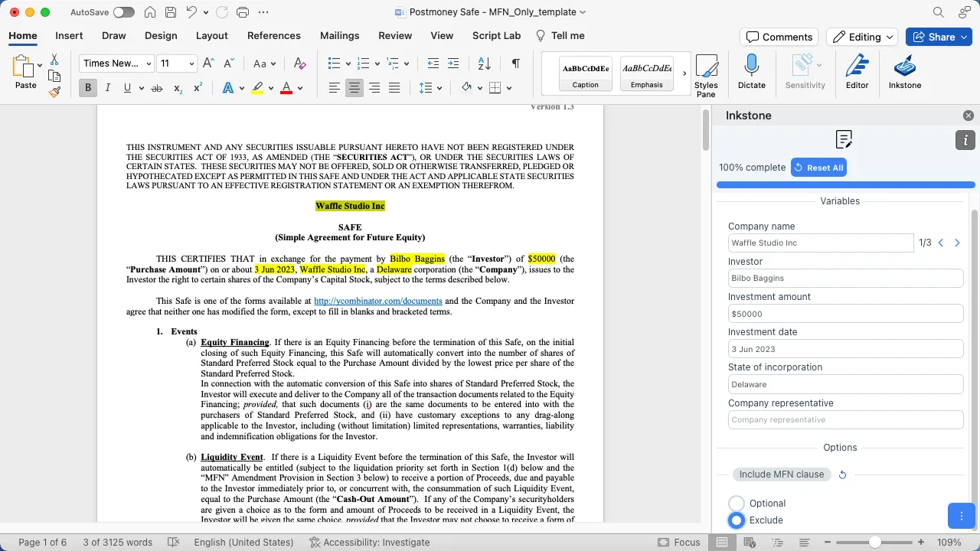Click the Company representative input field
Screen dimensions: 980x551
(845, 419)
